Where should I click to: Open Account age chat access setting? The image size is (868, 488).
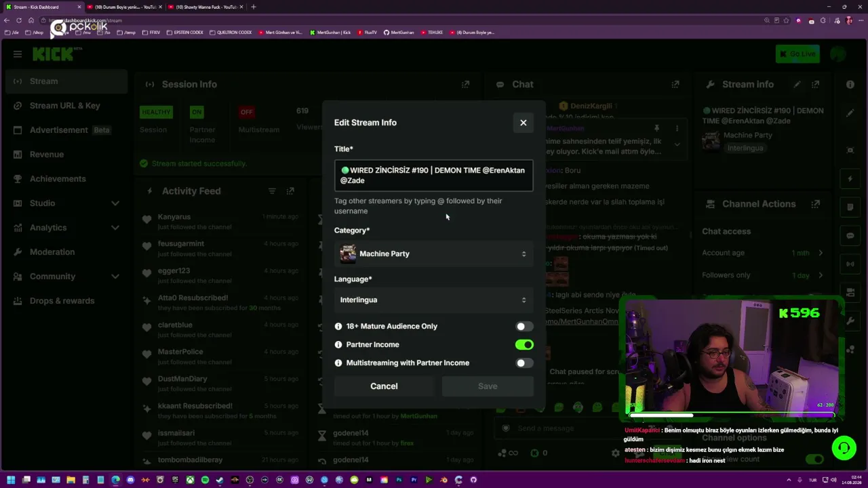[763, 253]
